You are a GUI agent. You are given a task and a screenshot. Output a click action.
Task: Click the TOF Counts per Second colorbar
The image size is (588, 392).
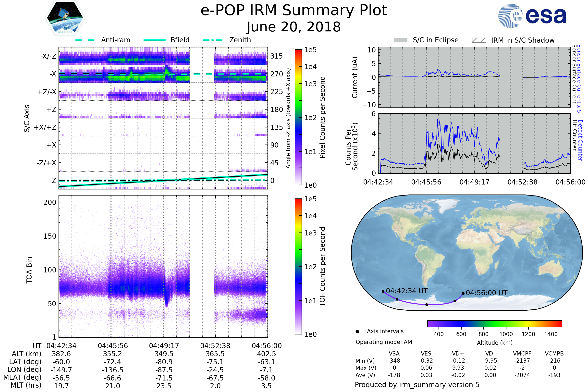click(298, 266)
